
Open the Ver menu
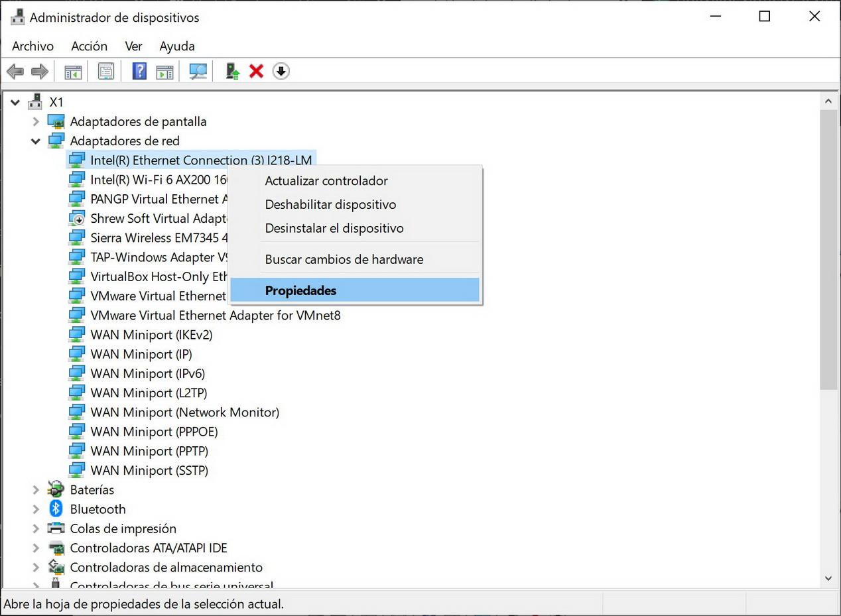point(133,46)
